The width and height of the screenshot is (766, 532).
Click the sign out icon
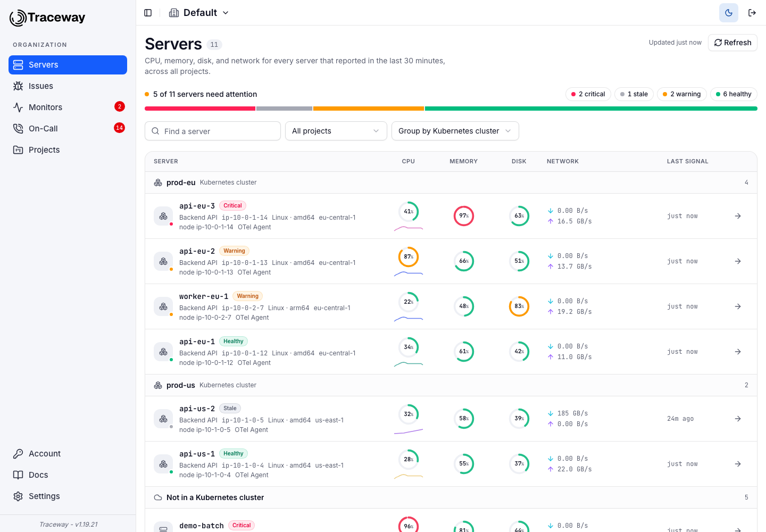pyautogui.click(x=752, y=13)
